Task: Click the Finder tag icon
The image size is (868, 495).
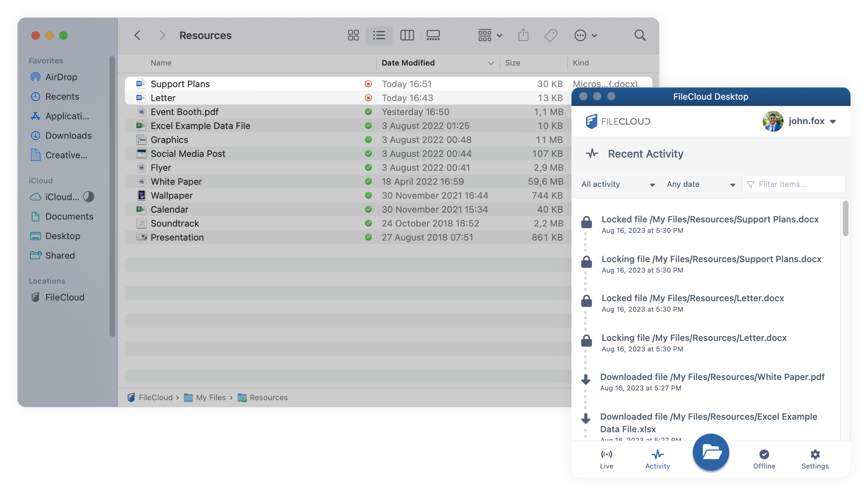Action: (x=551, y=35)
